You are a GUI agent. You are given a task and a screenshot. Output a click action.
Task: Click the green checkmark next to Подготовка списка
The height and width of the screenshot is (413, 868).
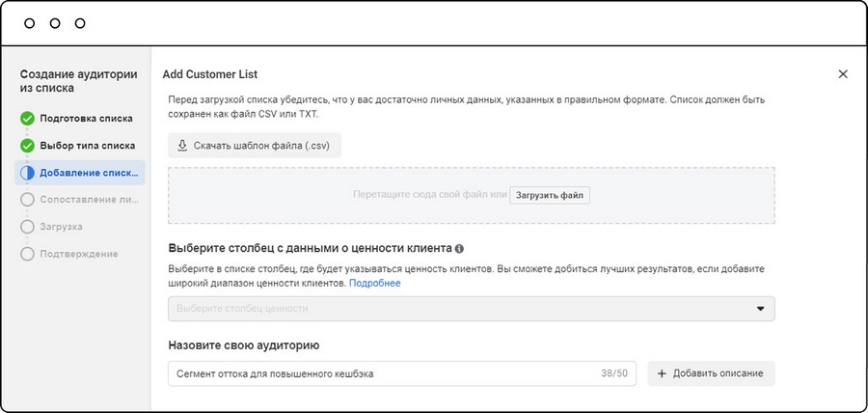pyautogui.click(x=27, y=119)
